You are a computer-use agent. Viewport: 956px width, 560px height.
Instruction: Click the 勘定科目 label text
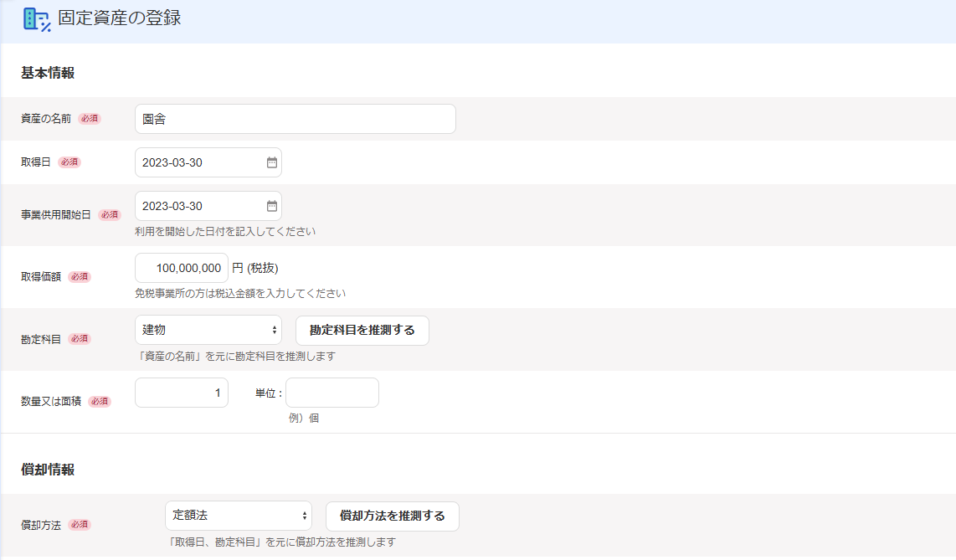[x=41, y=339]
